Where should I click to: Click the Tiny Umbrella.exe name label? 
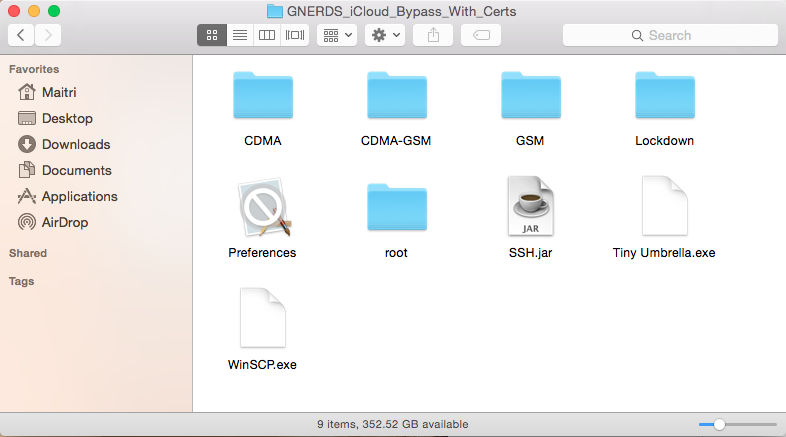[664, 253]
